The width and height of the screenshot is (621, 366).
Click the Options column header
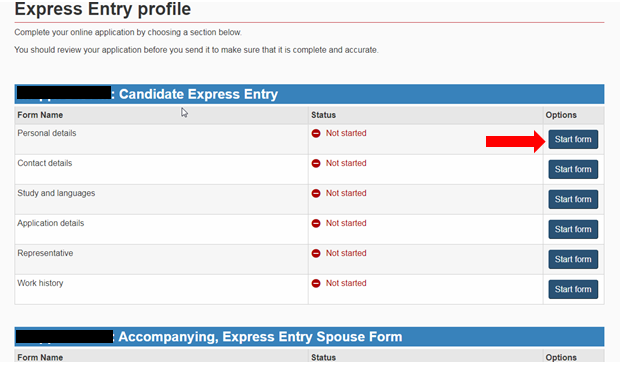[561, 115]
